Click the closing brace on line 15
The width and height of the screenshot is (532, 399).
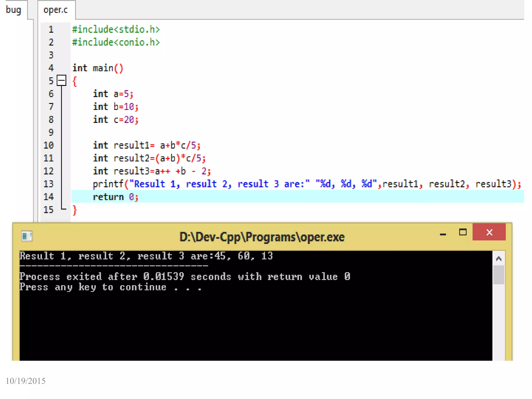pyautogui.click(x=75, y=210)
